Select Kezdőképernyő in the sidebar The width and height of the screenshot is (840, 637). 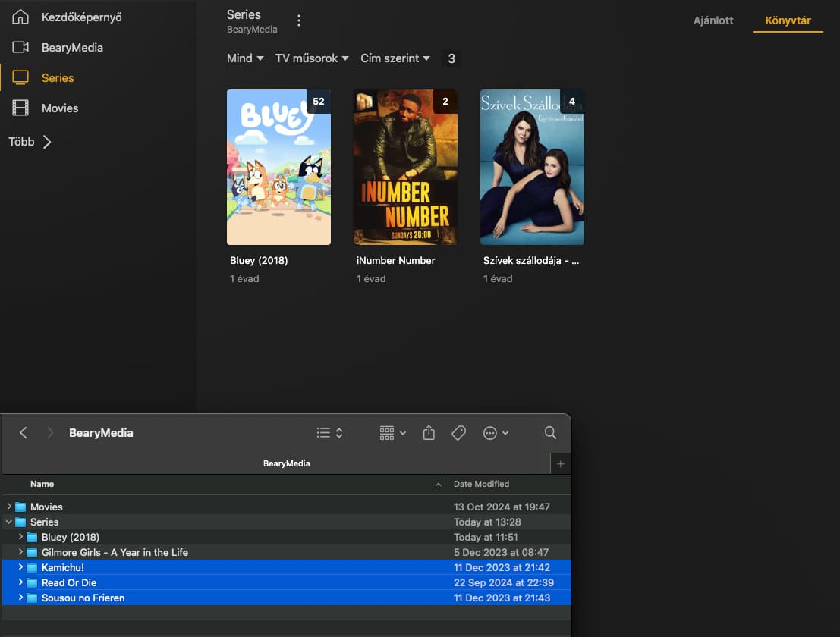click(81, 17)
